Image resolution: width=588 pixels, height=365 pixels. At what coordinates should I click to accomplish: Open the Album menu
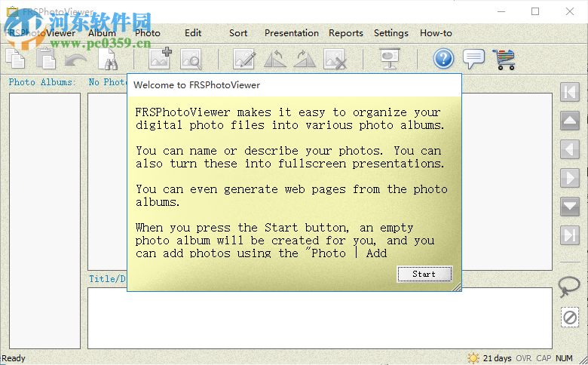[x=102, y=33]
